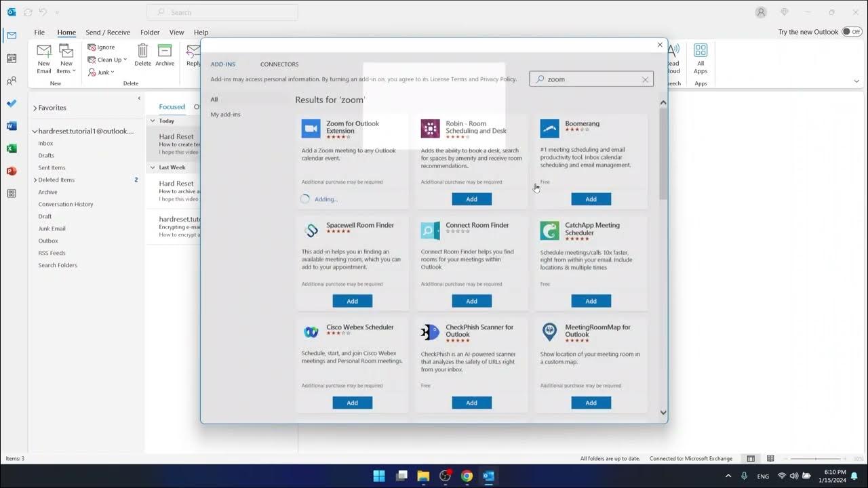
Task: Add the Cisco Webex Scheduler add-in
Action: [x=352, y=402]
